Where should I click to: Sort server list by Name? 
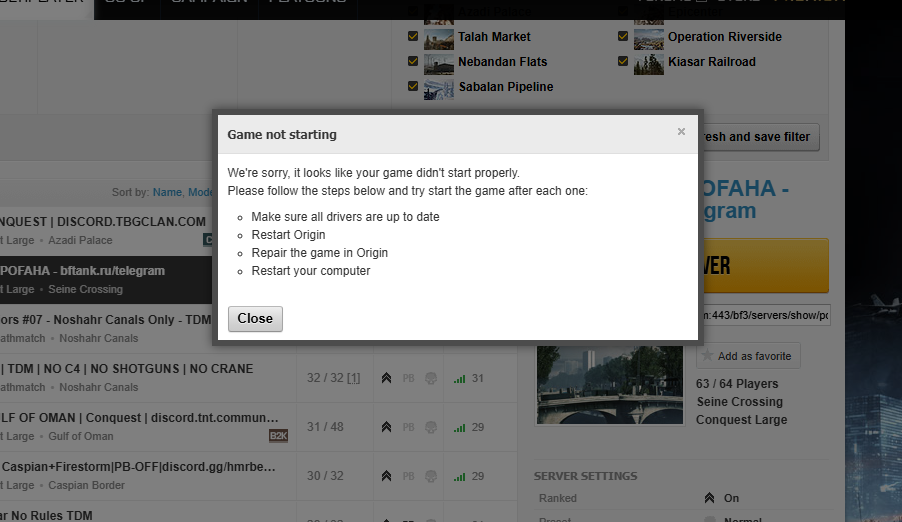click(x=167, y=192)
